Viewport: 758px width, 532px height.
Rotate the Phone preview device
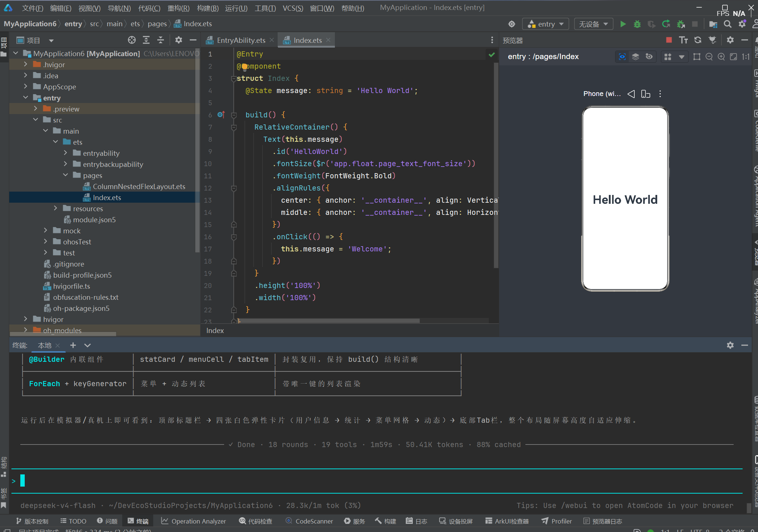645,94
